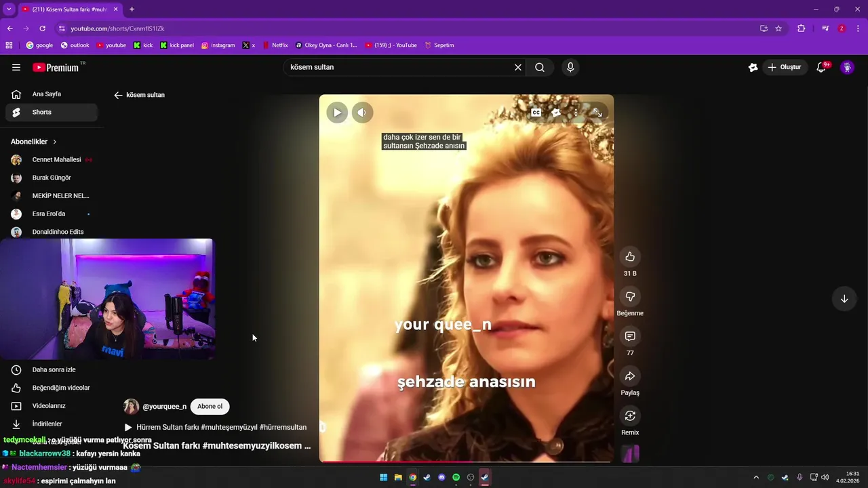
Task: Open a new Chrome tab
Action: click(132, 9)
